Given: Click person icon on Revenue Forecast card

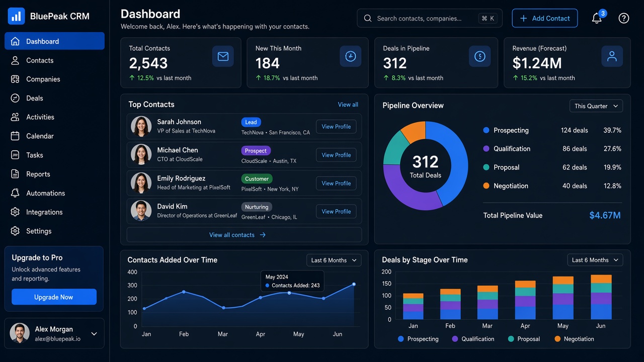Looking at the screenshot, I should coord(612,57).
